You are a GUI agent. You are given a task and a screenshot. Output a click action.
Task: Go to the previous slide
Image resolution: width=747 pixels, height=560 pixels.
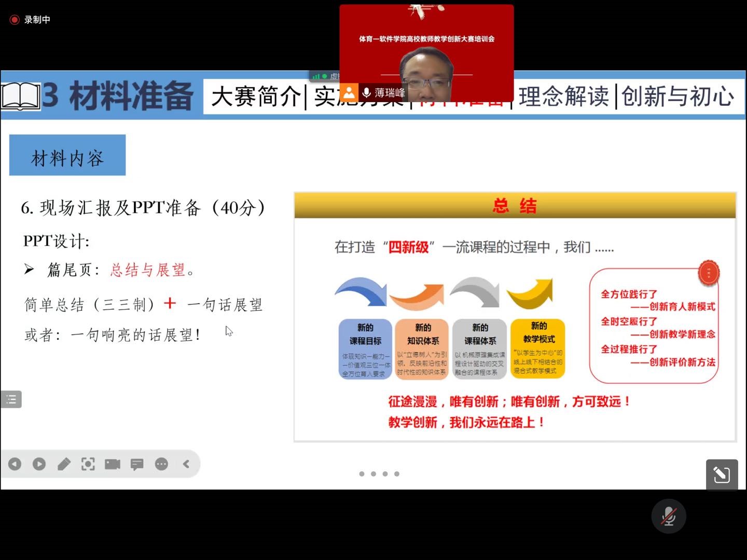point(15,464)
